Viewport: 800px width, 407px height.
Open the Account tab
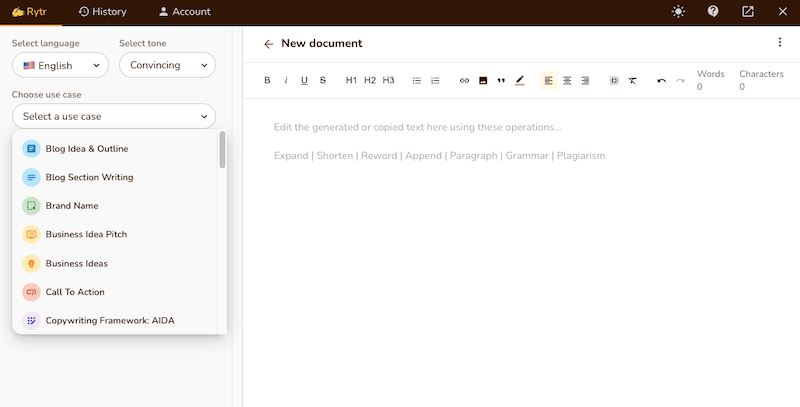[x=185, y=12]
